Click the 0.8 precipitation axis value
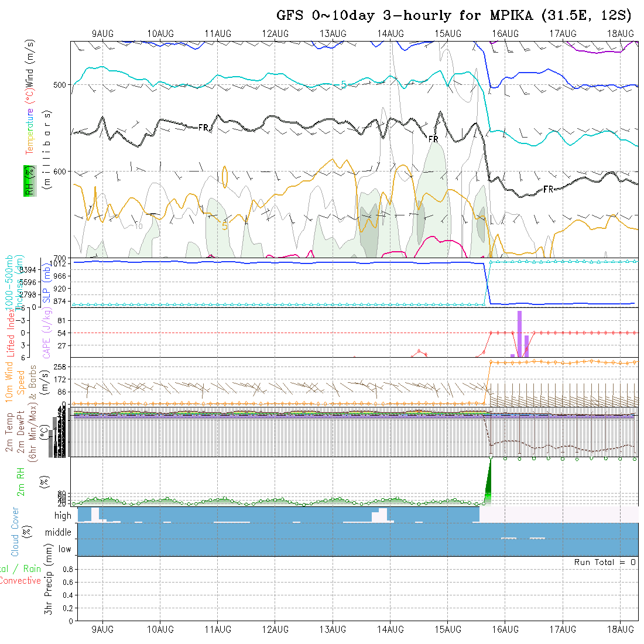 pyautogui.click(x=68, y=569)
